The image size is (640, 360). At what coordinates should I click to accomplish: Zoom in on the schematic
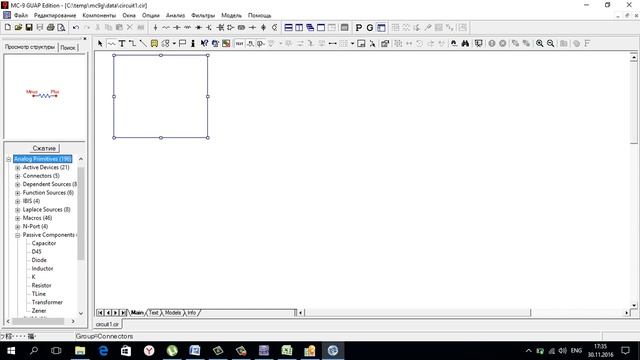tap(540, 43)
